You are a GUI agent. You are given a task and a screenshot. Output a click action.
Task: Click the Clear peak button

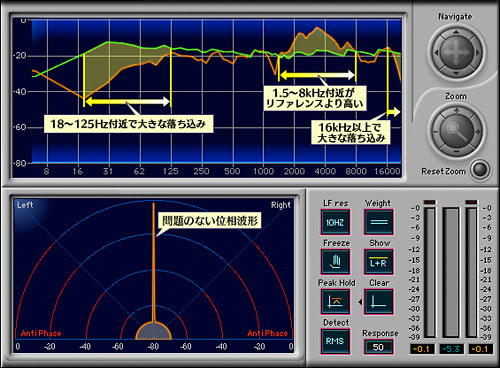[379, 302]
